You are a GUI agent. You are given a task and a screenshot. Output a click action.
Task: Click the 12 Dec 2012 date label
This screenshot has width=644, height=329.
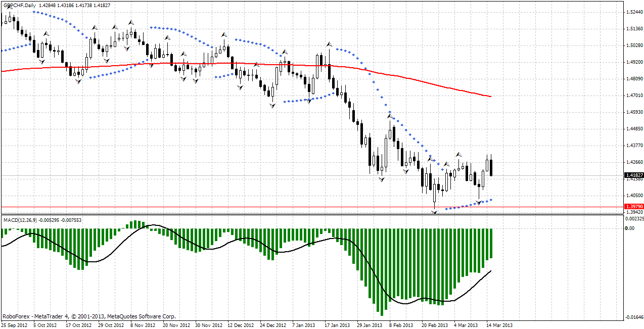pyautogui.click(x=241, y=325)
